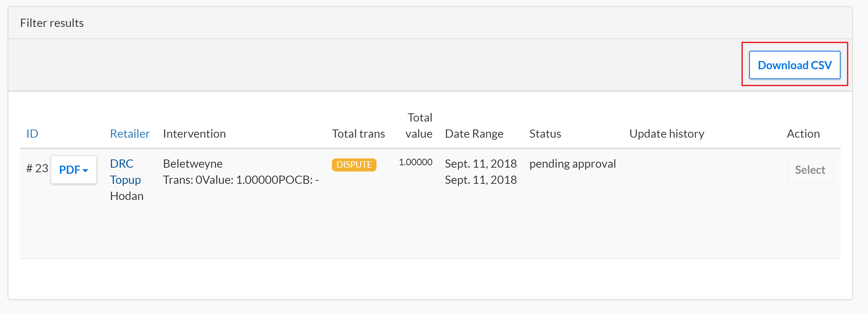Click the Date Range column header

coord(474,134)
